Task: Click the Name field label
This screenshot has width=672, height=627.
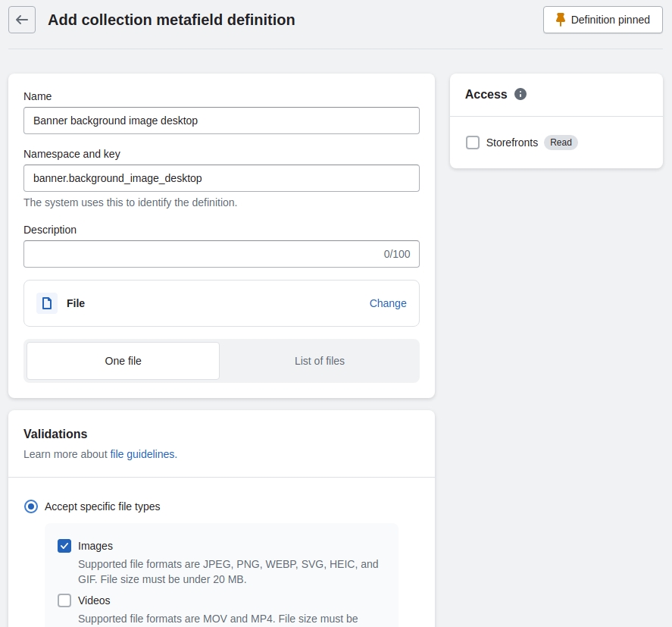Action: [38, 96]
